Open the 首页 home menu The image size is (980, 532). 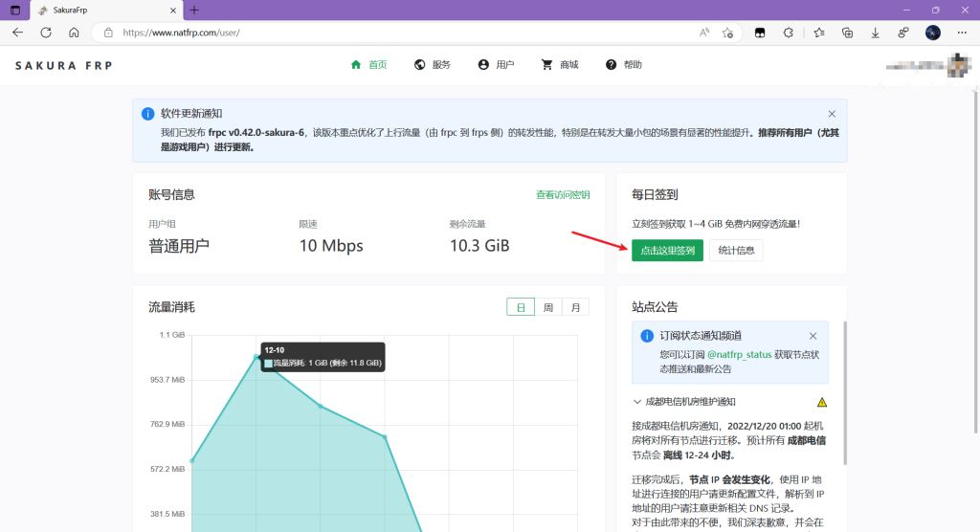[368, 64]
